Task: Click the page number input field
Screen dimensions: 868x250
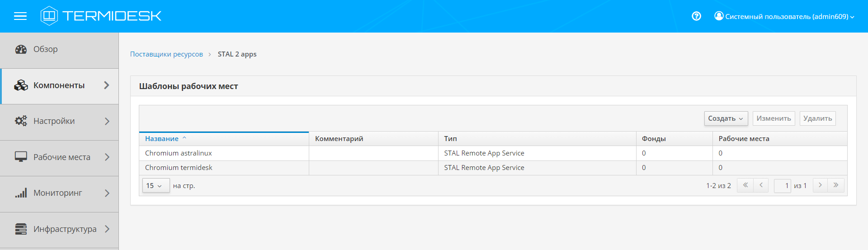Action: 782,186
